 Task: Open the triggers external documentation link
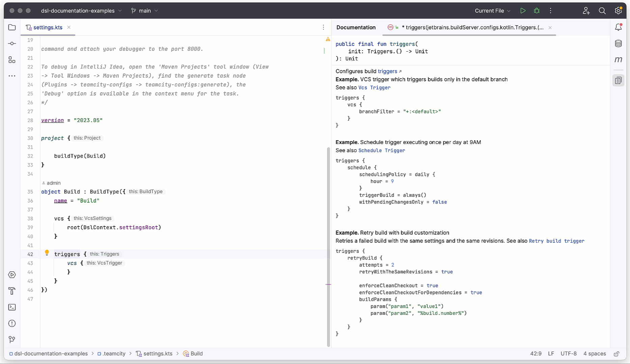[389, 71]
